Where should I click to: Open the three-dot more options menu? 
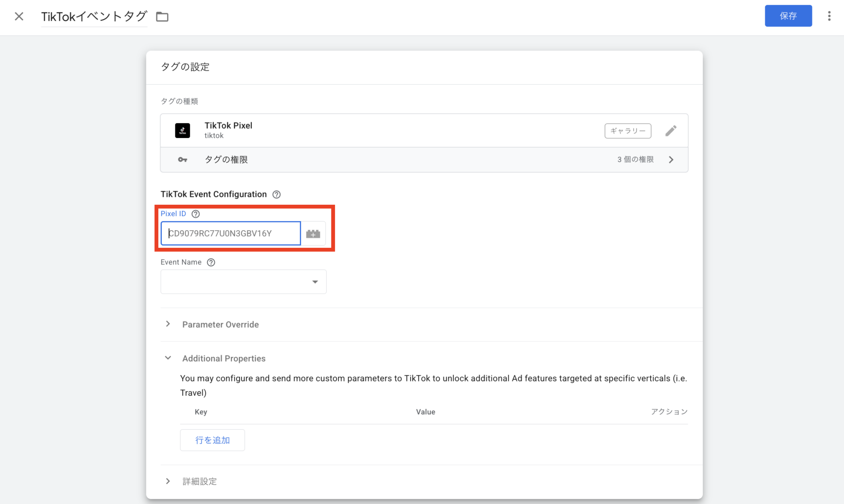tap(829, 16)
